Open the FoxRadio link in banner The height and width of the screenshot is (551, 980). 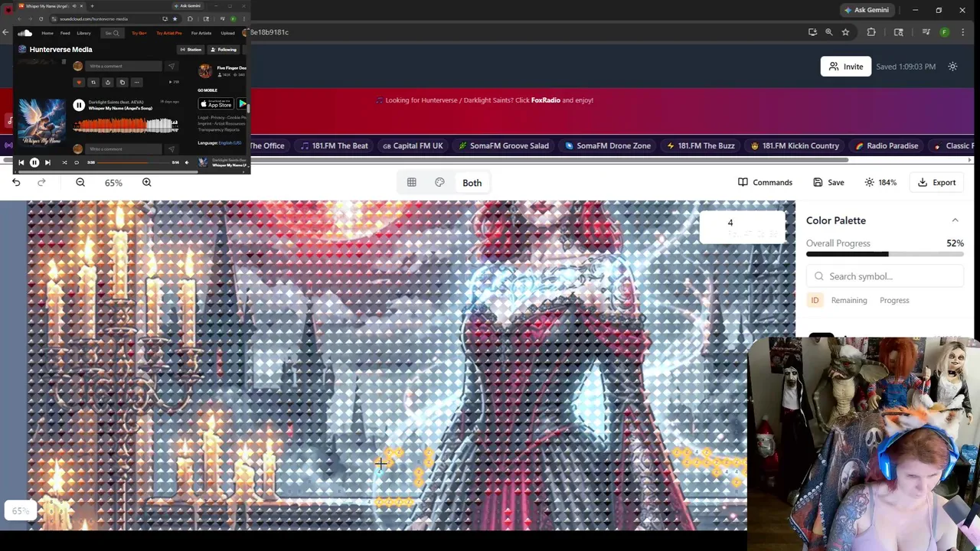[546, 100]
